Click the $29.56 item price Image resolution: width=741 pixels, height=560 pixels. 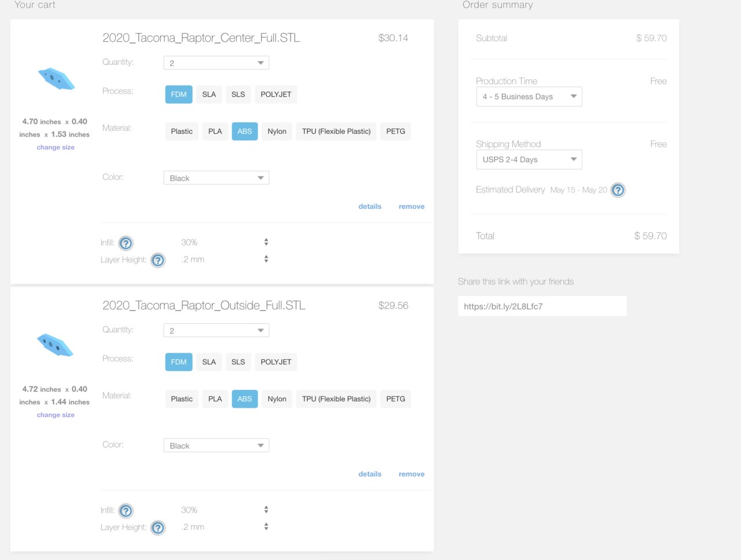click(x=393, y=305)
